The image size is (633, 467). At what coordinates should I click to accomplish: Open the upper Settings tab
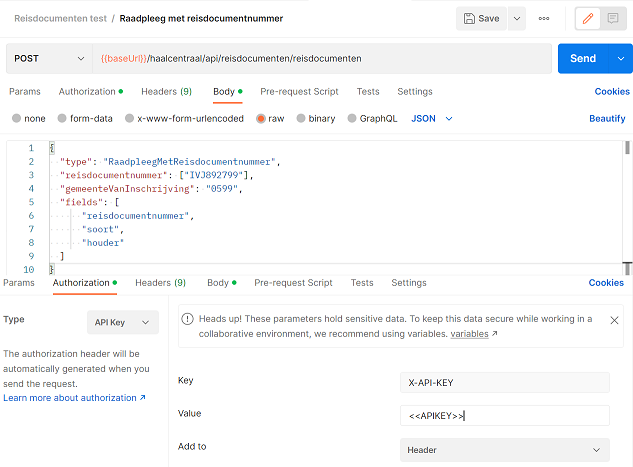point(415,92)
